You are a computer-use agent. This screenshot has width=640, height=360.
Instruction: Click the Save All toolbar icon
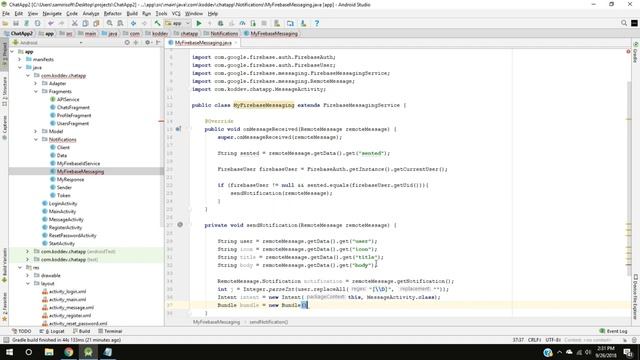pos(16,23)
